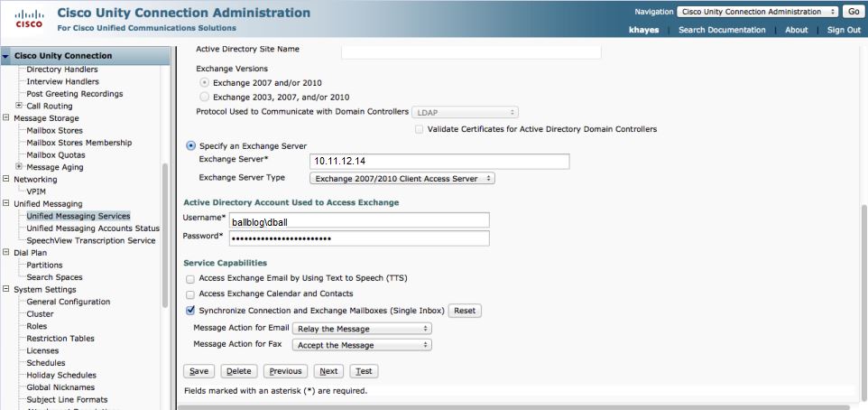Click Sign Out in the header
868x410 pixels.
pos(844,30)
